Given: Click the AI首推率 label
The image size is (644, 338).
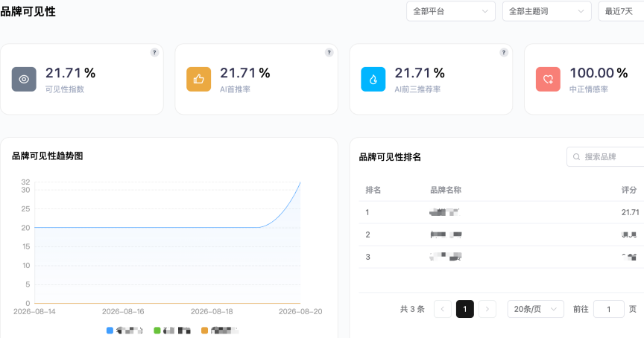Looking at the screenshot, I should tap(235, 89).
